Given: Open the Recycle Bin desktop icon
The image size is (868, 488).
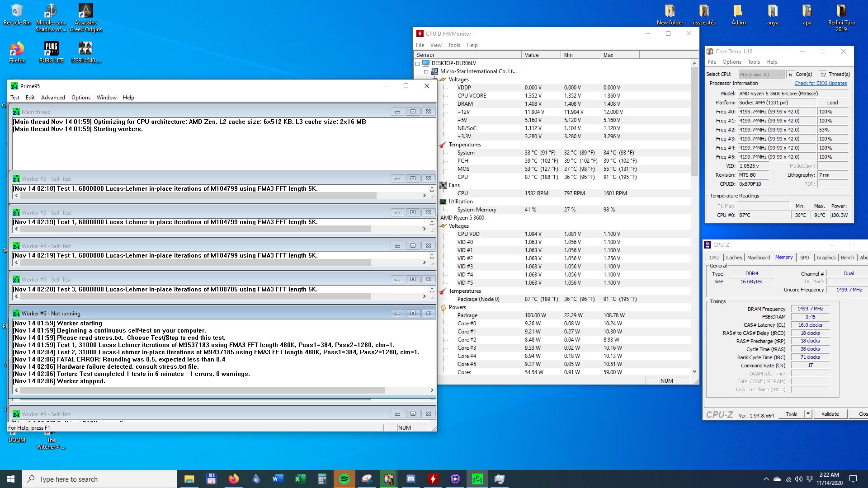Looking at the screenshot, I should coord(17,15).
